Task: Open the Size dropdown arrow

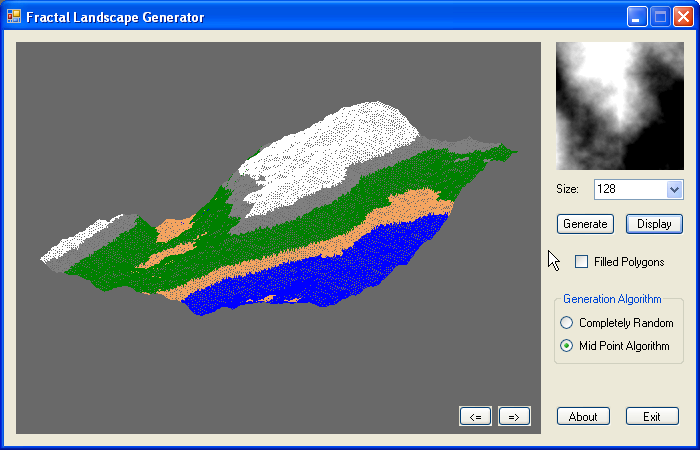Action: (674, 189)
